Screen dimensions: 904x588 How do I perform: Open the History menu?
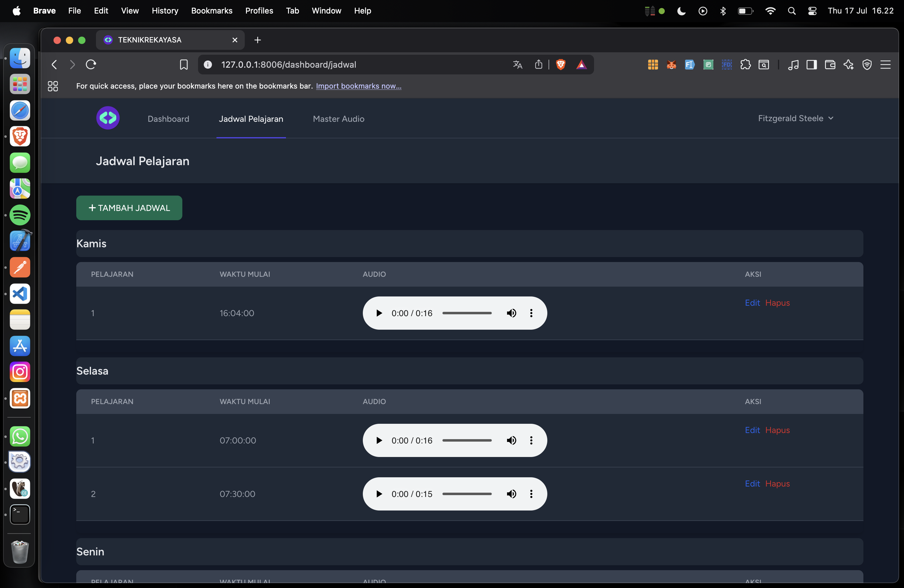[165, 11]
